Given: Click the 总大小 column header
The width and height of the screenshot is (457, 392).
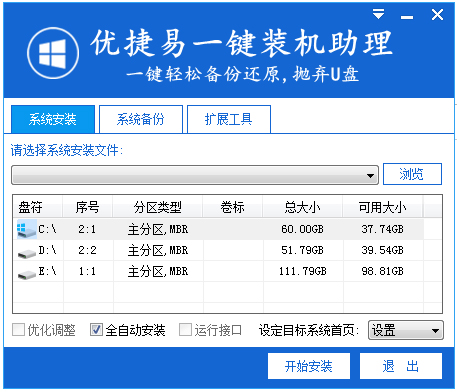Looking at the screenshot, I should 303,207.
